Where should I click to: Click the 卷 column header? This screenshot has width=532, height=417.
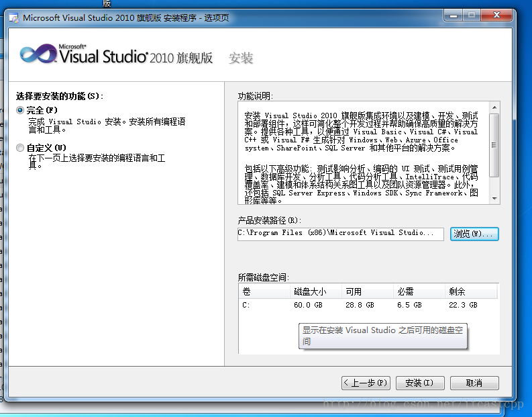[x=264, y=291]
